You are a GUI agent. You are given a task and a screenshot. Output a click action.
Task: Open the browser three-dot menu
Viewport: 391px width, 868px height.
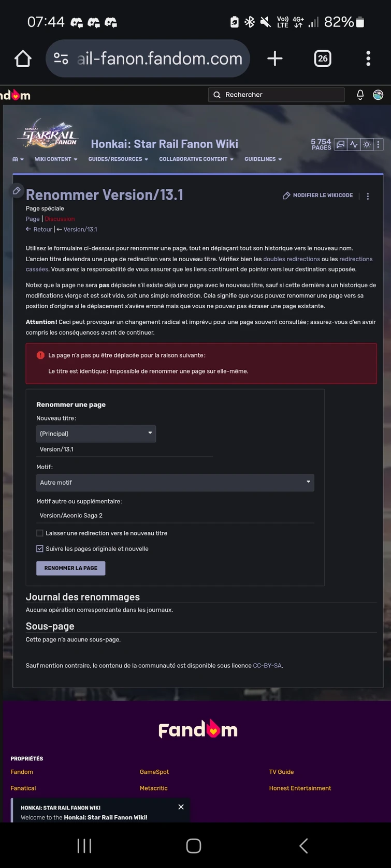pos(368,58)
